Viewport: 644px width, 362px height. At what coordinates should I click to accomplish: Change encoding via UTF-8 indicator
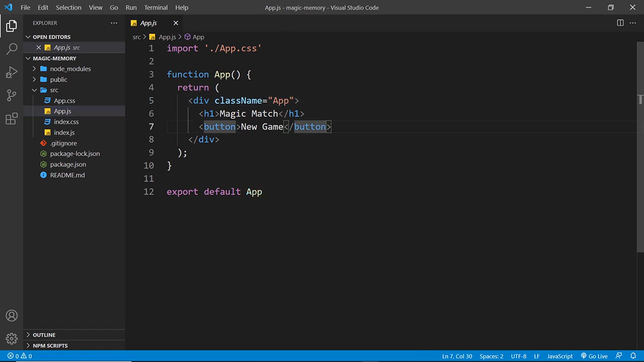[x=519, y=356]
